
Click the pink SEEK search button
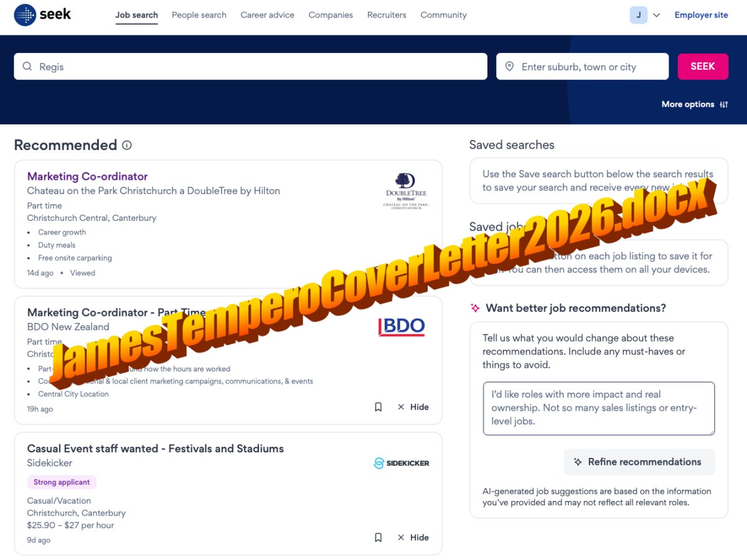[x=703, y=67]
